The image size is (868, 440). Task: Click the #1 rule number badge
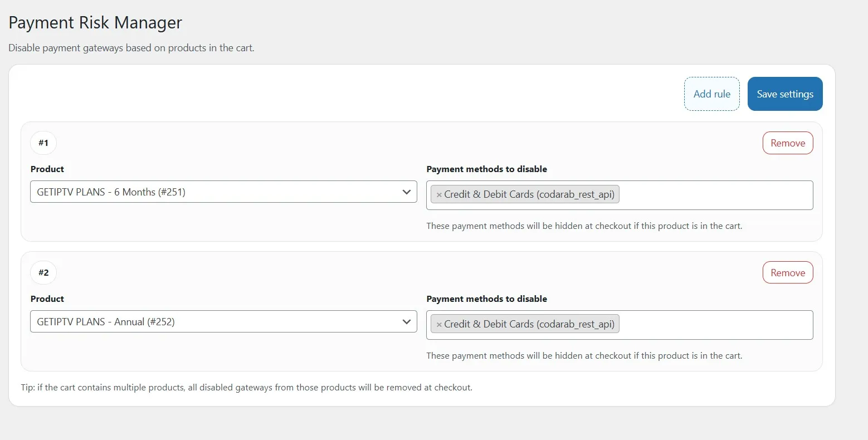pos(43,143)
